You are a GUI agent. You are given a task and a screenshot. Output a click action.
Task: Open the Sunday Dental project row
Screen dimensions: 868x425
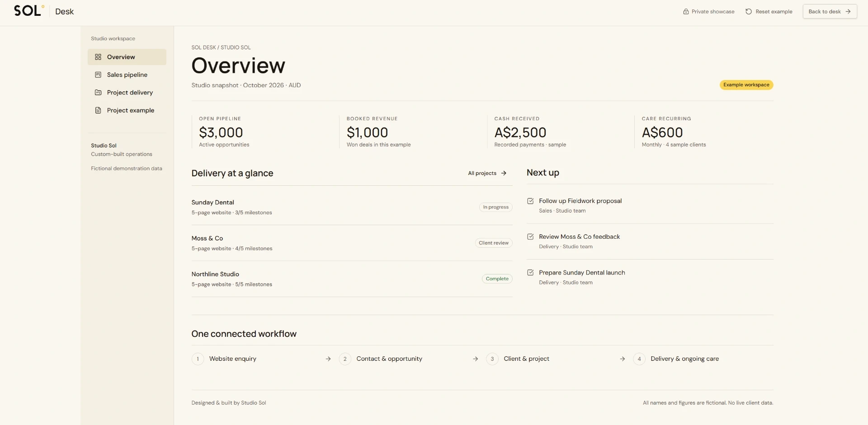(x=352, y=207)
